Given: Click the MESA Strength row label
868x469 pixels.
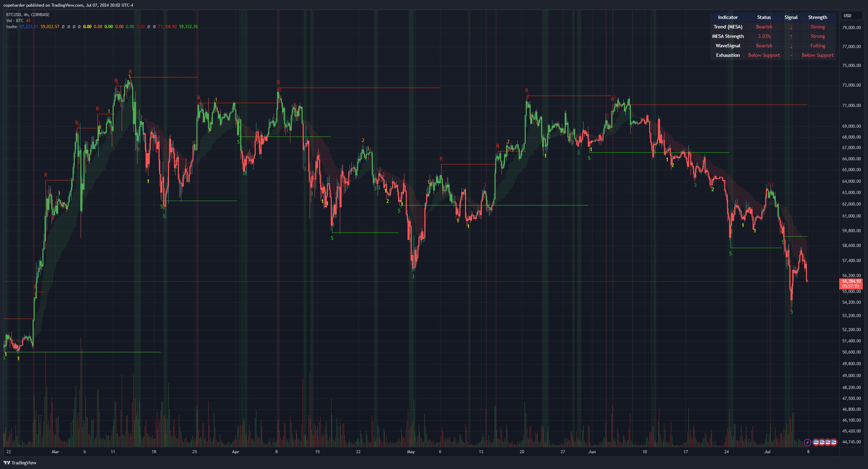Looking at the screenshot, I should pos(728,36).
